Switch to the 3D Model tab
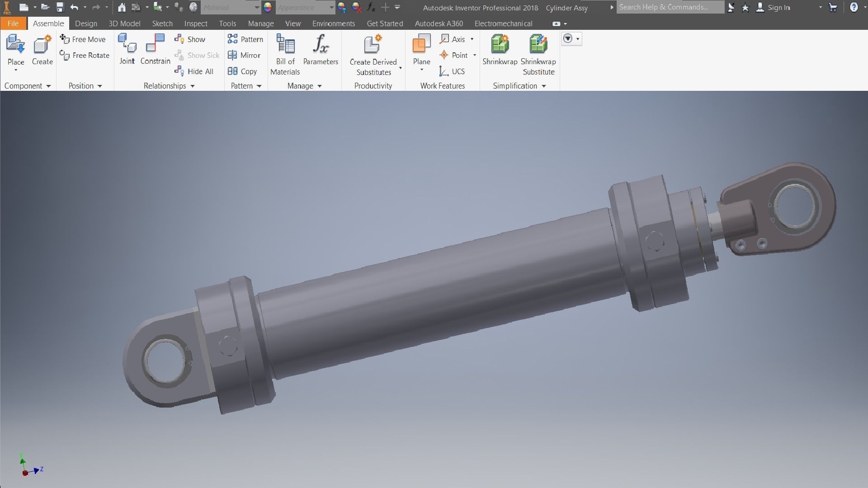This screenshot has width=868, height=488. click(x=124, y=23)
